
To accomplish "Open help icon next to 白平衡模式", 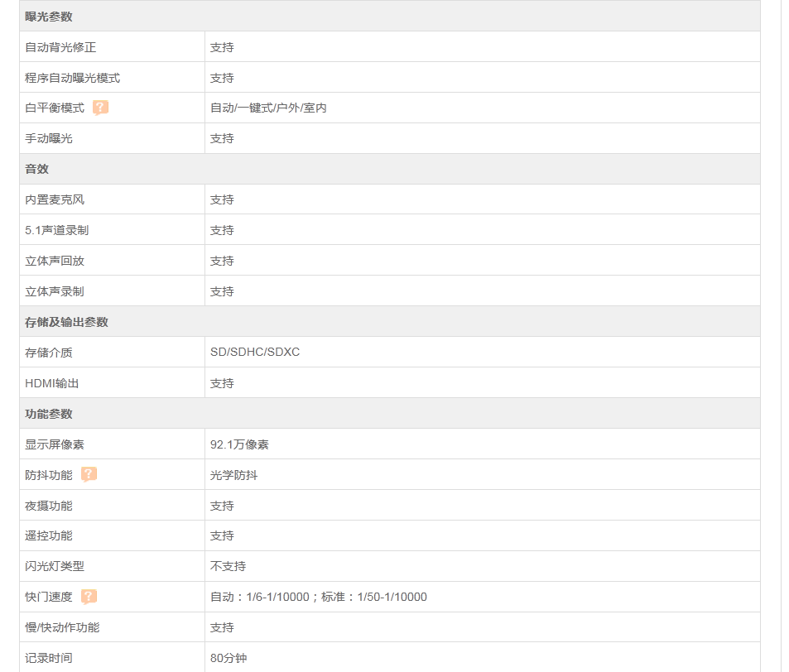I will click(101, 108).
